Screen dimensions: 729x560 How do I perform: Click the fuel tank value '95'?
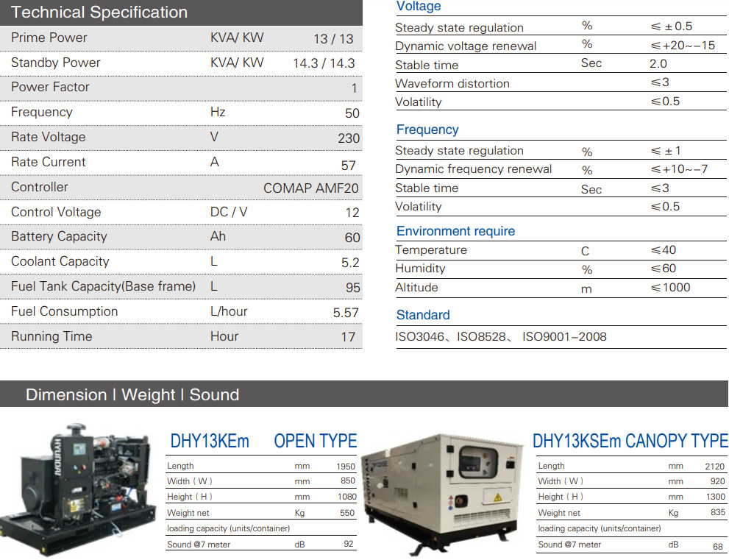353,288
